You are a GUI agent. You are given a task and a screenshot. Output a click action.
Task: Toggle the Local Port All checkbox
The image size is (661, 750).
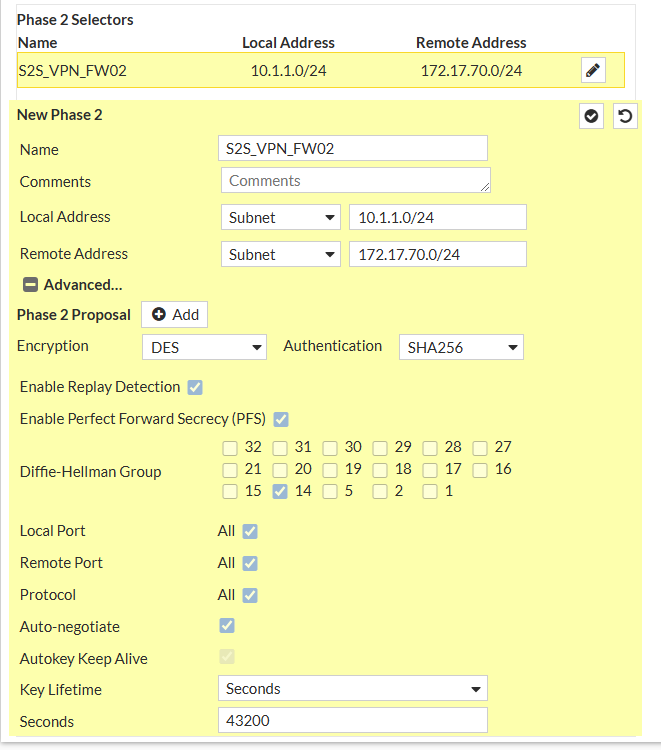click(250, 531)
